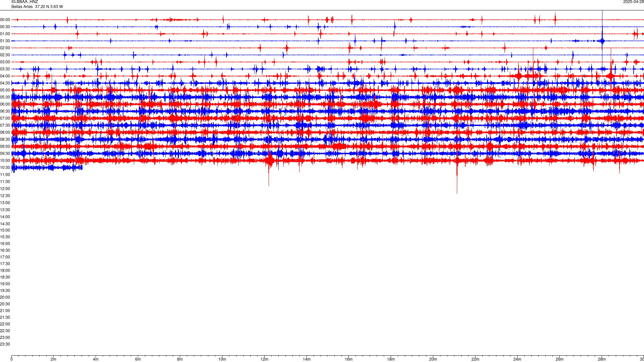Select the 08:30 time row label
Screen dimensions: 644x362
(5, 139)
